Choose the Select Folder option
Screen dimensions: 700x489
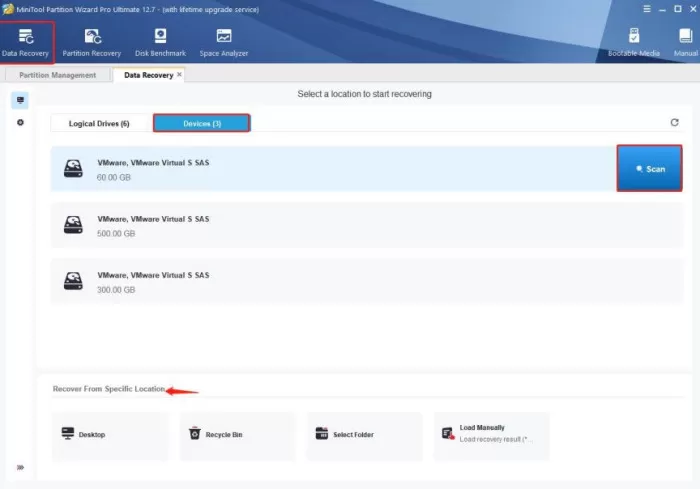pos(364,435)
